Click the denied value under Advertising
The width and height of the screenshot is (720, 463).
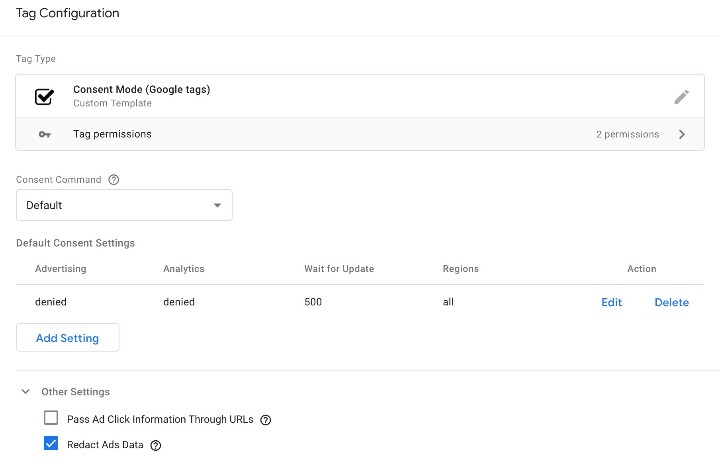(x=51, y=302)
